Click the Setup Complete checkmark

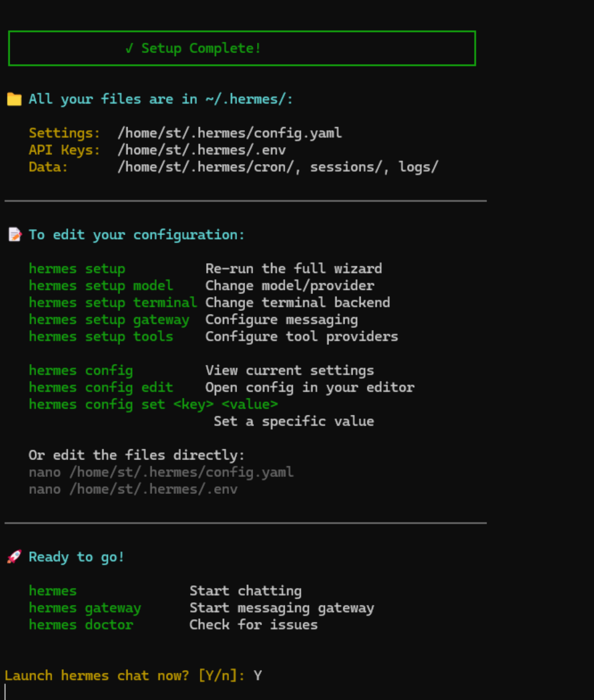click(129, 48)
